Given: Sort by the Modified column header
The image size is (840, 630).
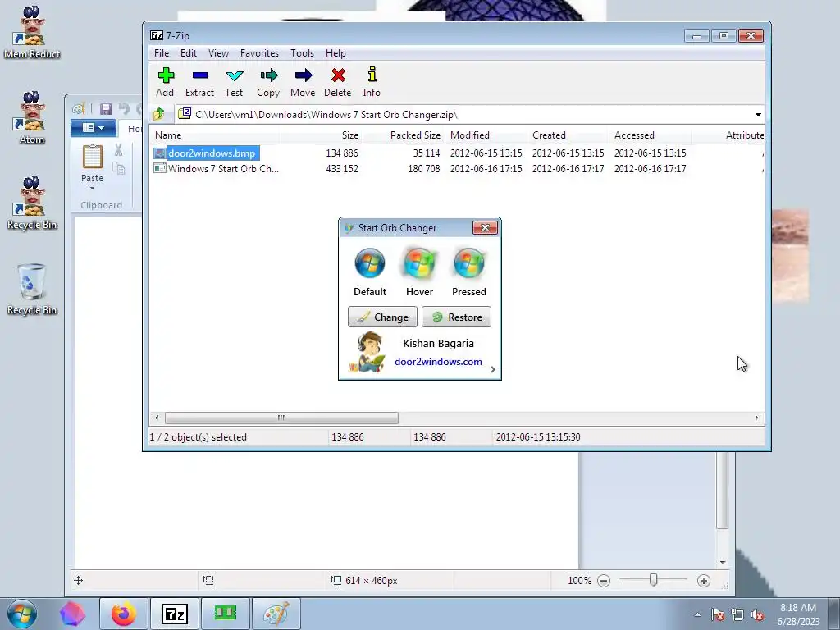Looking at the screenshot, I should point(486,135).
